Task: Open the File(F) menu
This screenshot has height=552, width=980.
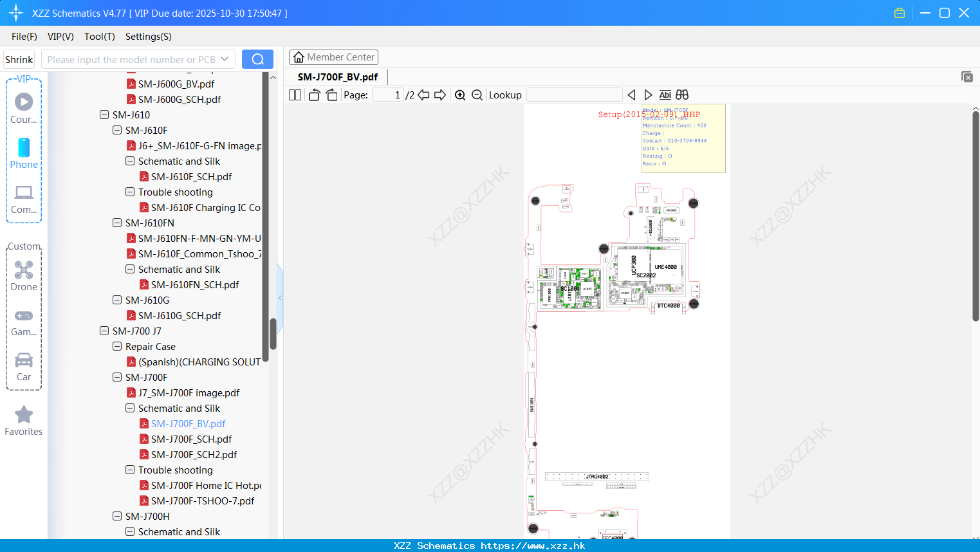Action: [x=24, y=36]
